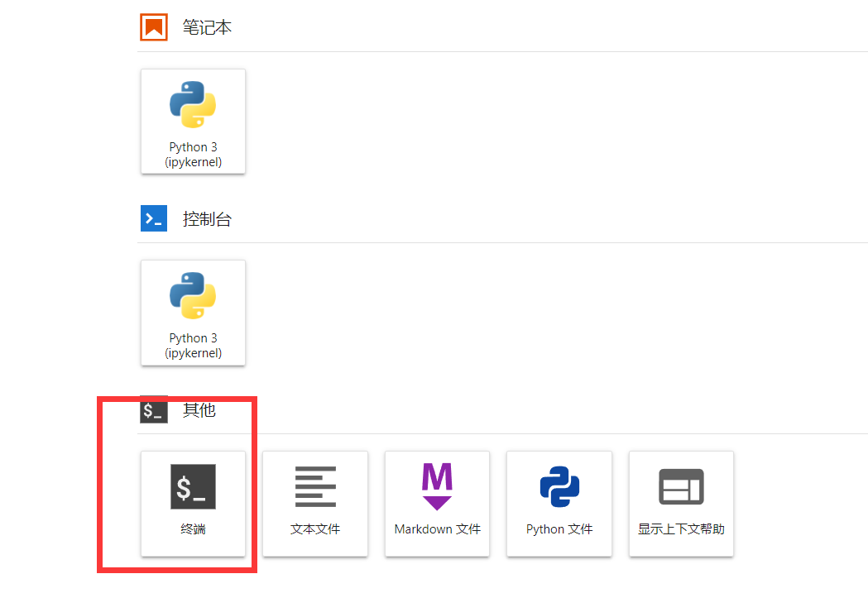The width and height of the screenshot is (868, 593).
Task: Click the small $_ icon beside 其他
Action: coord(154,410)
